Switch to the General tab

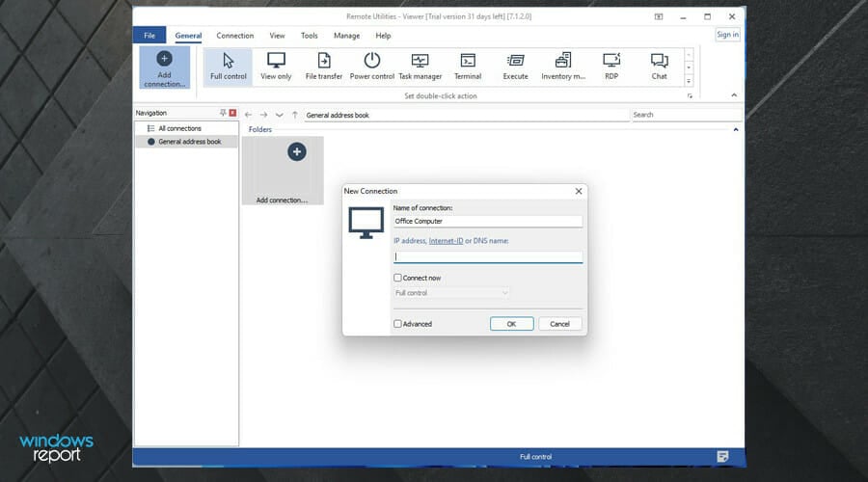point(188,36)
